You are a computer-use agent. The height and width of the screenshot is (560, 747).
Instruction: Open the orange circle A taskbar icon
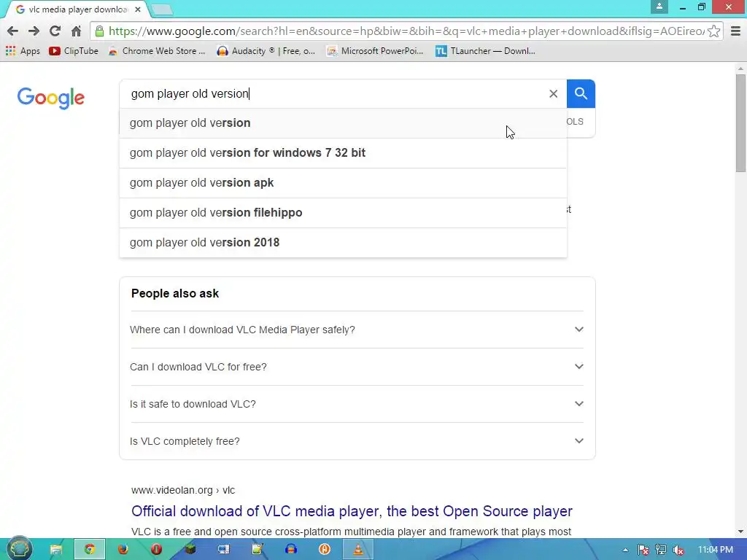325,550
